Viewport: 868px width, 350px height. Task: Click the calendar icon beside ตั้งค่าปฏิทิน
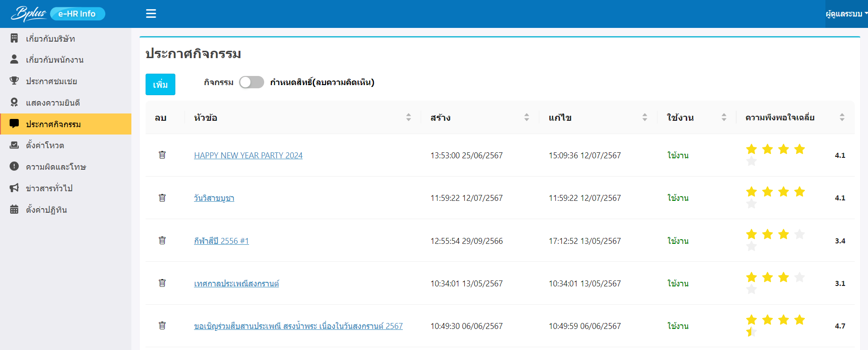(x=14, y=209)
